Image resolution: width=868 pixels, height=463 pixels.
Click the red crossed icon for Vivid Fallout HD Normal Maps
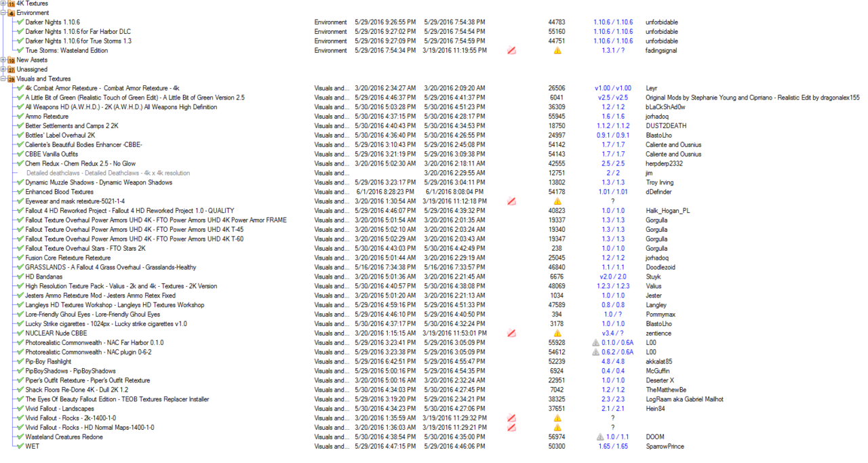pyautogui.click(x=512, y=427)
